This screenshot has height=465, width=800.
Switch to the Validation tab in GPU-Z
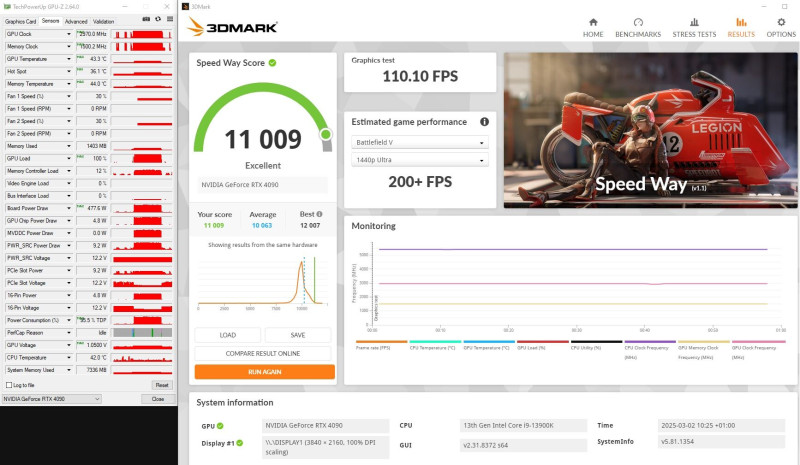pos(104,21)
